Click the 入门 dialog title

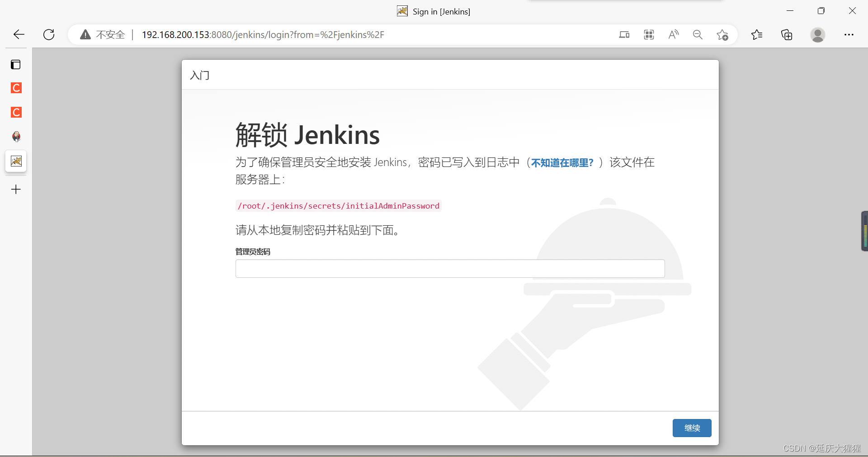click(x=200, y=75)
